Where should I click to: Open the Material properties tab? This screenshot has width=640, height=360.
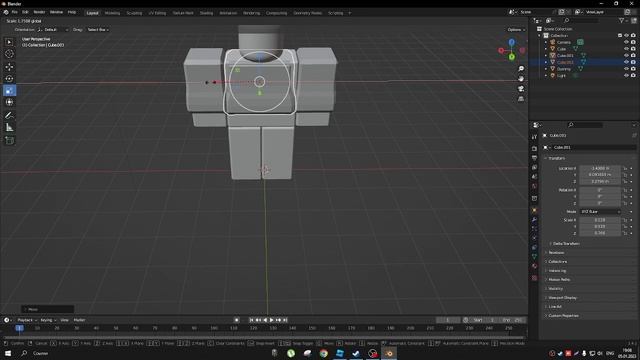(x=534, y=266)
